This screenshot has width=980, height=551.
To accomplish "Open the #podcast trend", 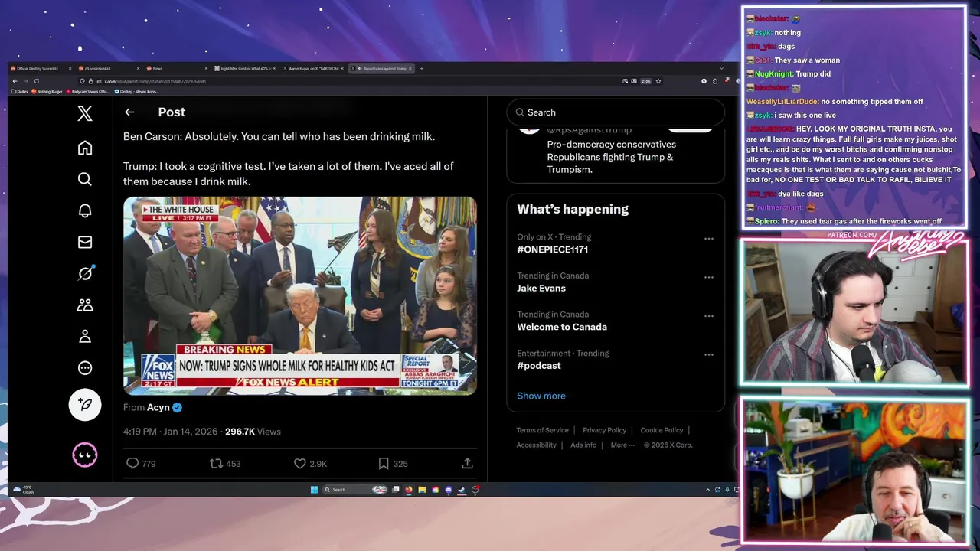I will click(x=539, y=365).
